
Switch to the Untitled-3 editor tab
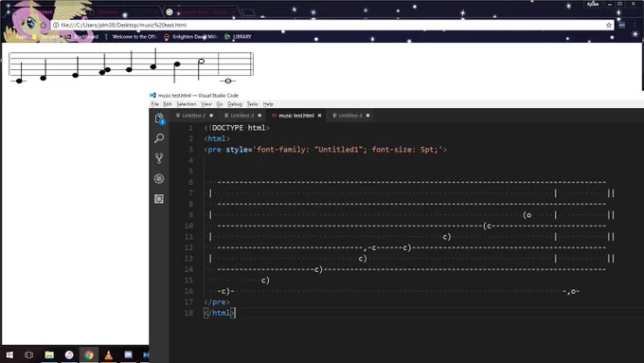[x=242, y=116]
